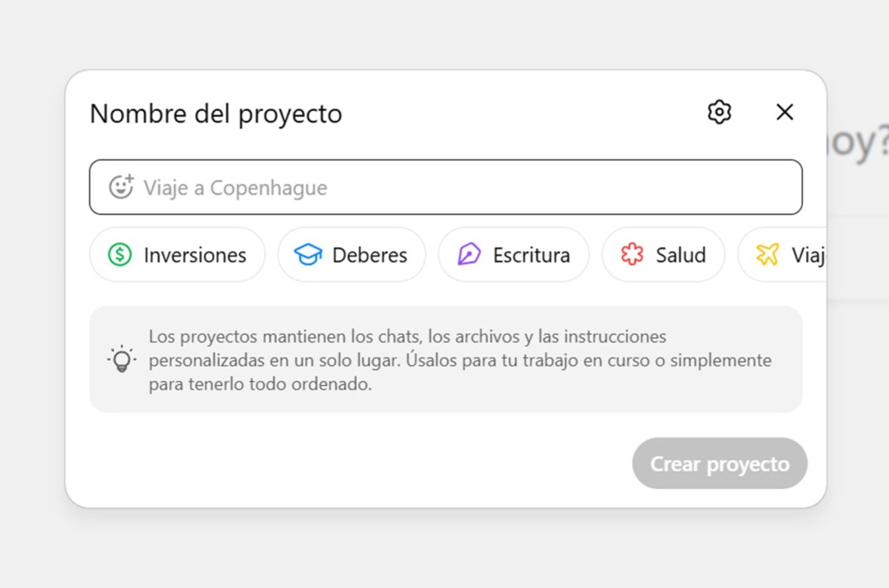
Task: Click inside the project name input field
Action: pos(446,187)
